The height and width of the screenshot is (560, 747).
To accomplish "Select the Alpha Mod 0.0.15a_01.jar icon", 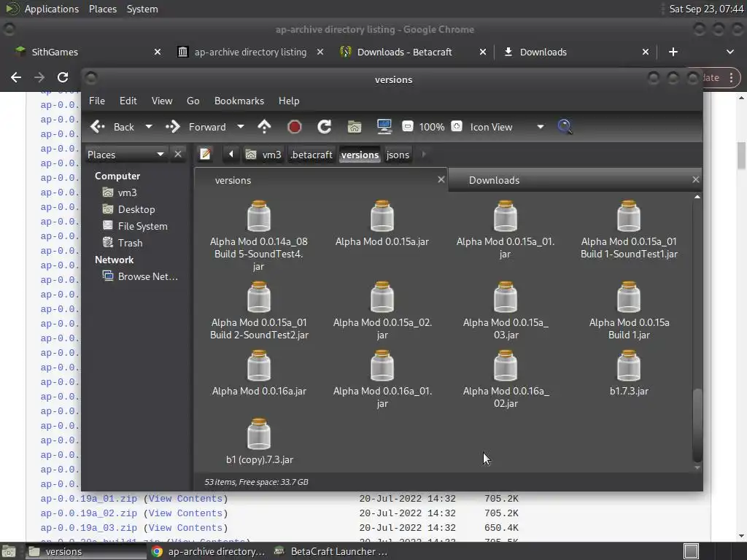I will (506, 216).
